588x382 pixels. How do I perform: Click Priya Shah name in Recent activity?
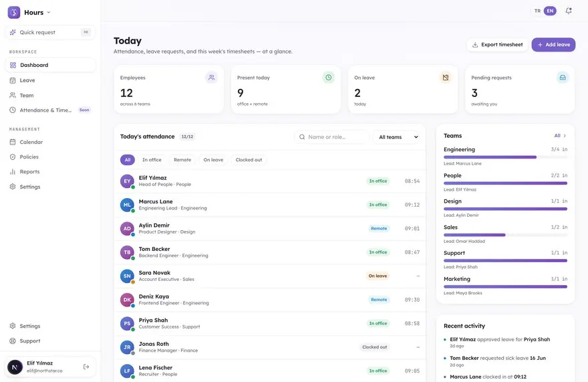click(537, 340)
